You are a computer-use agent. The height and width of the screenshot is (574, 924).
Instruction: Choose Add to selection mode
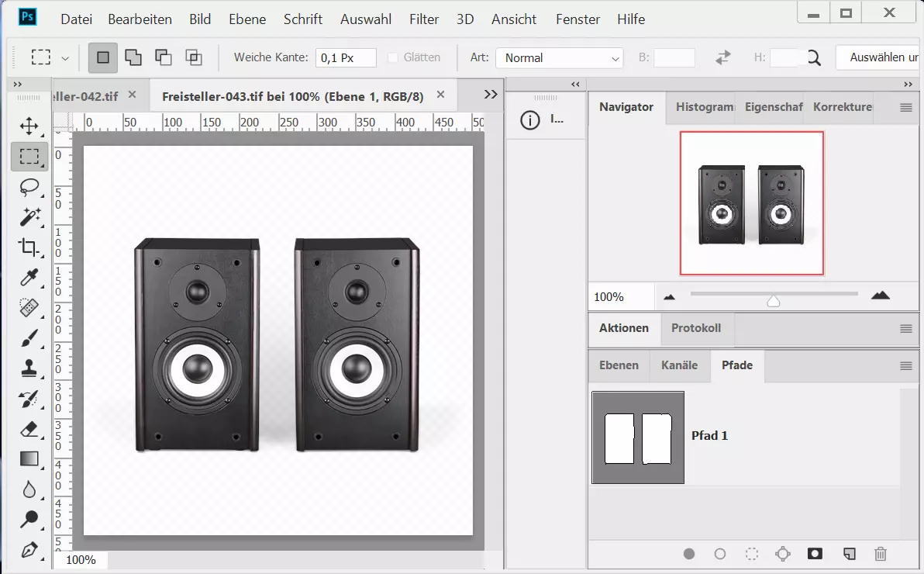(133, 57)
